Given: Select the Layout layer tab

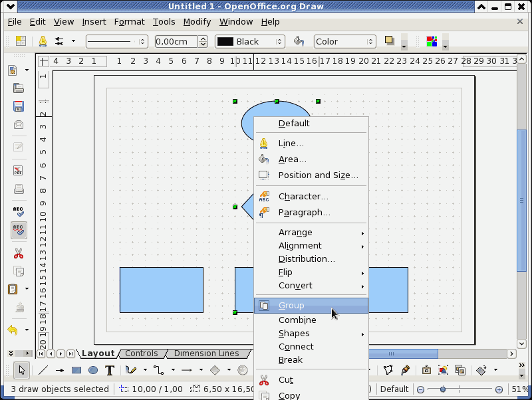Looking at the screenshot, I should click(98, 353).
